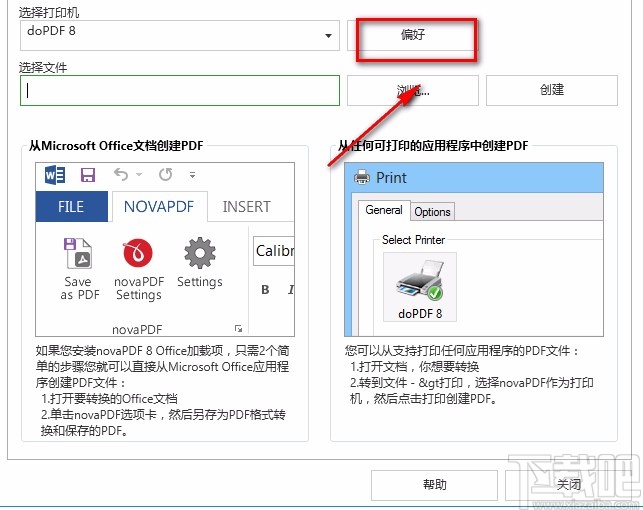The height and width of the screenshot is (510, 643).
Task: Click the 帮助 help button
Action: pos(434,485)
